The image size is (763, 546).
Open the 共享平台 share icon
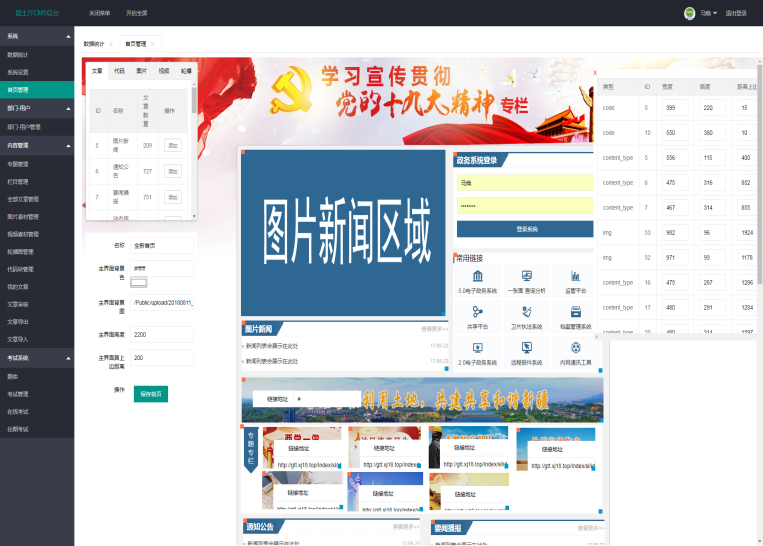point(478,311)
